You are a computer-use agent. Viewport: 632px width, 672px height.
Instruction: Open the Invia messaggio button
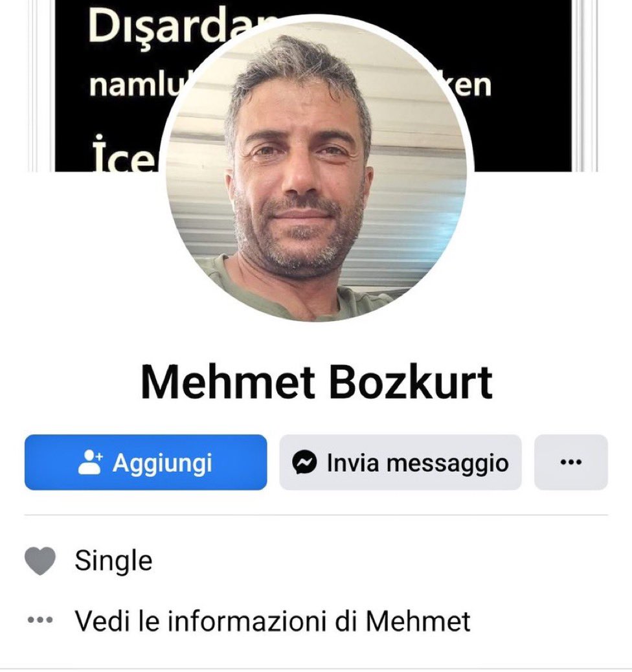pyautogui.click(x=400, y=462)
